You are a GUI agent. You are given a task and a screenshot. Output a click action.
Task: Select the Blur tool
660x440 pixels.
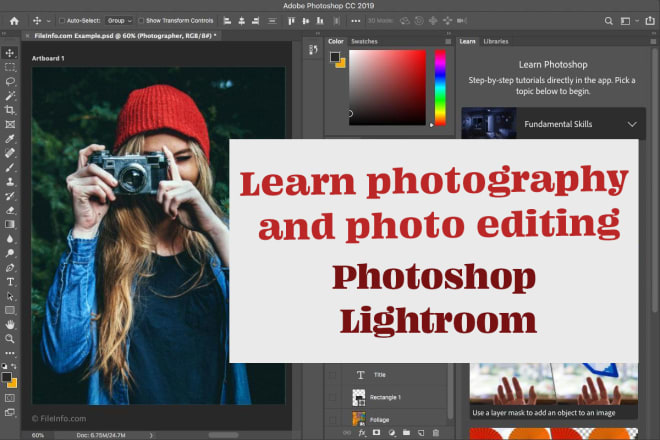[x=10, y=239]
